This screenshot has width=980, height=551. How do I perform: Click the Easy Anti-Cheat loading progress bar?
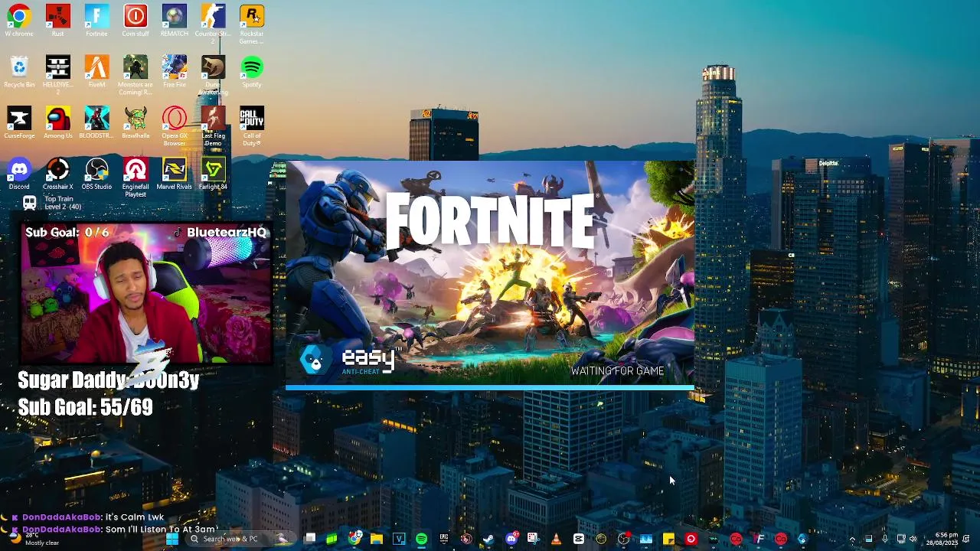tap(490, 388)
